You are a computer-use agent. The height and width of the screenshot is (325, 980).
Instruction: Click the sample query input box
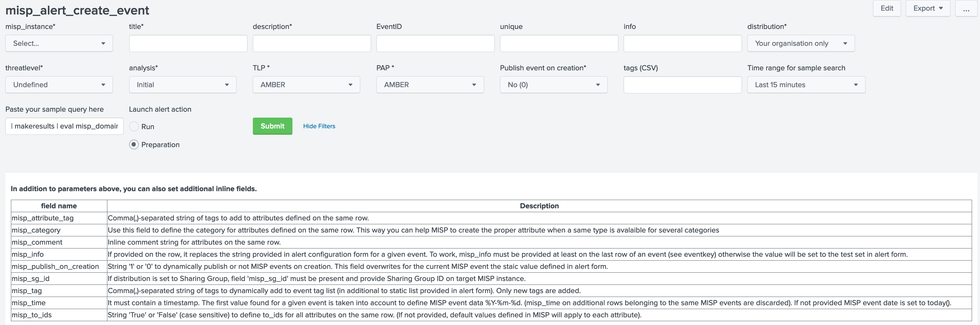64,126
